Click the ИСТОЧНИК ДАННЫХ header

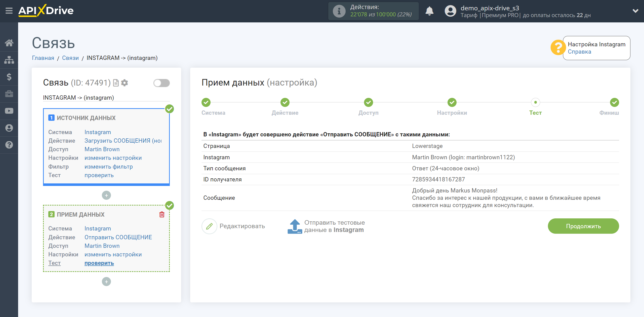coord(86,118)
